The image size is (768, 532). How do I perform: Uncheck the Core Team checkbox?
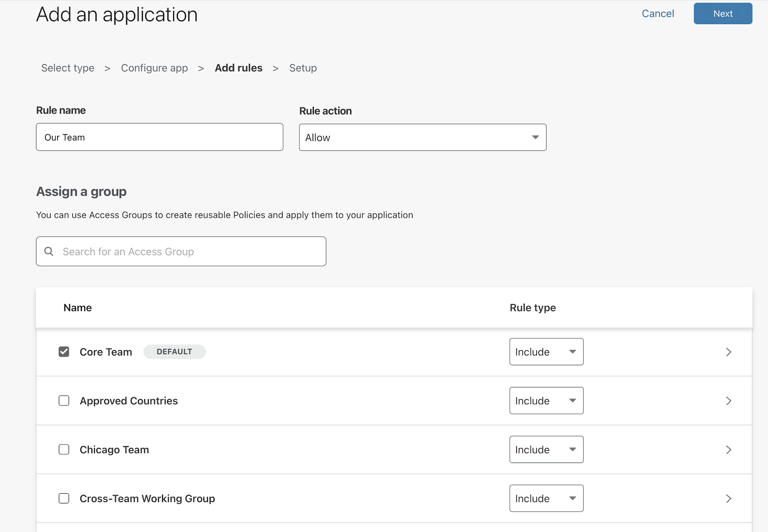point(64,351)
